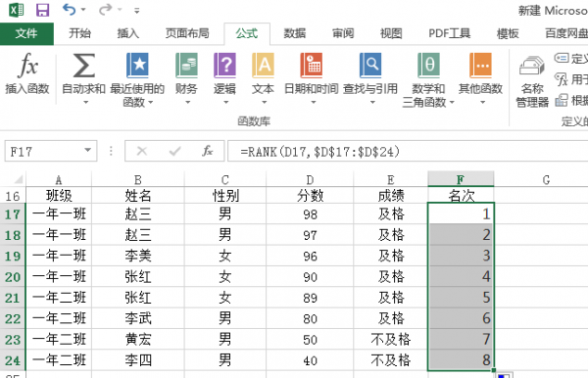Click in the Name Box showing F17
The width and height of the screenshot is (588, 378).
click(44, 152)
